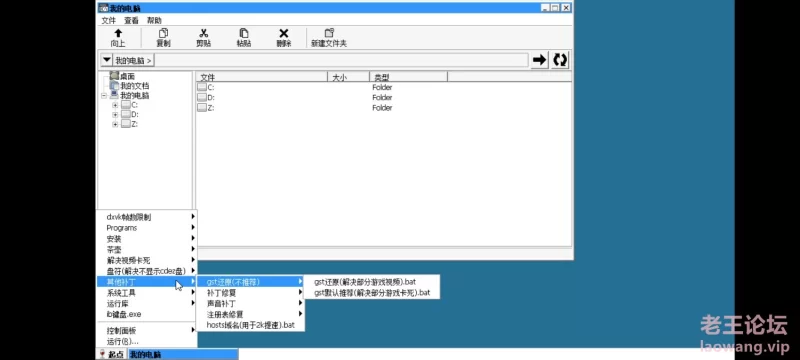This screenshot has height=360, width=800.
Task: Open the 查看 menu
Action: click(x=131, y=20)
